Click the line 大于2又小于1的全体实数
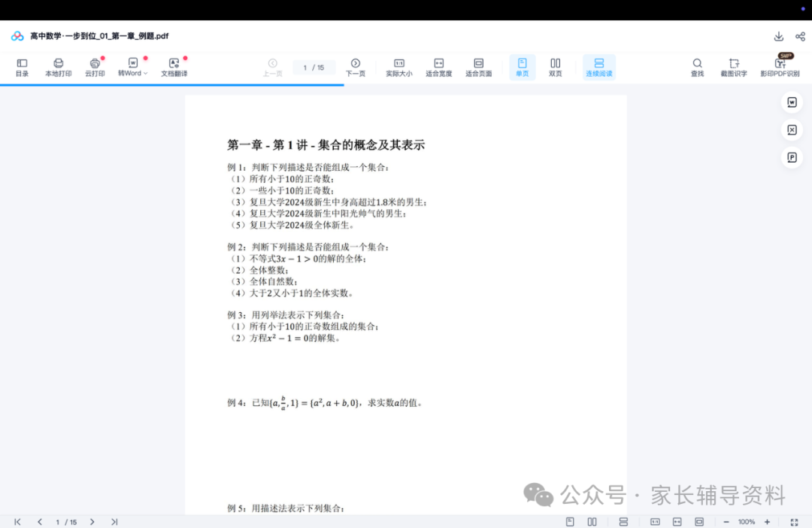Screen dimensions: 812x528 291,293
